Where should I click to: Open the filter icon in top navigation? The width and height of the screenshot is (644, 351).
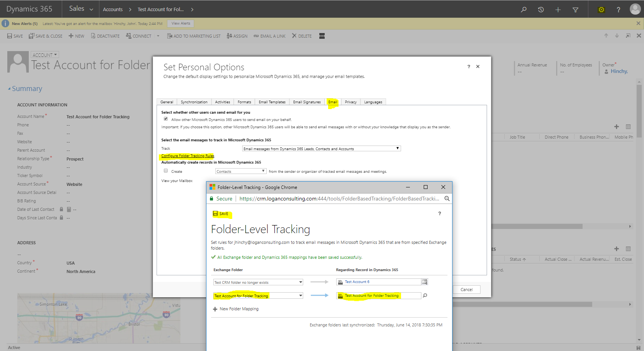click(x=575, y=9)
